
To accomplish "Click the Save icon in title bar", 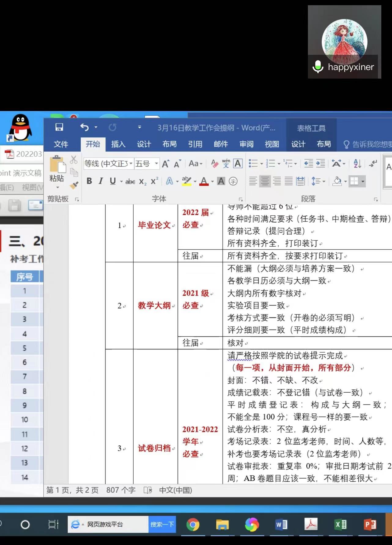I will tap(59, 127).
